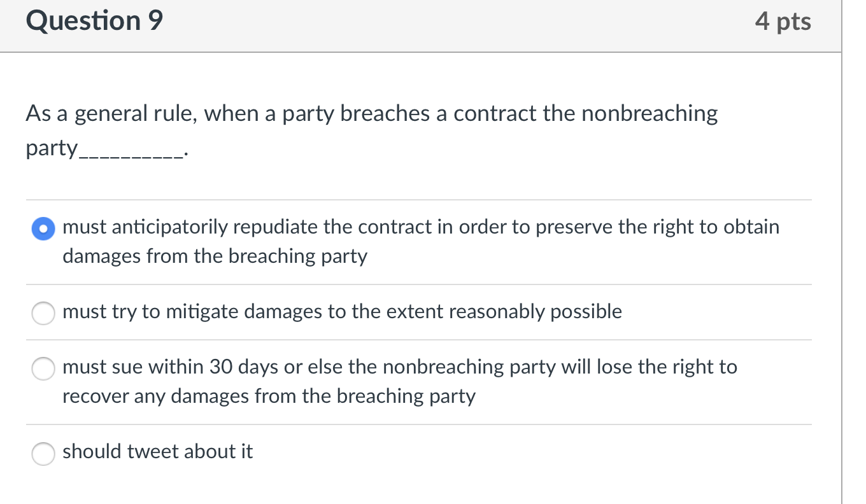Click the answer text about mitigating damages
The image size is (866, 504).
pyautogui.click(x=342, y=312)
